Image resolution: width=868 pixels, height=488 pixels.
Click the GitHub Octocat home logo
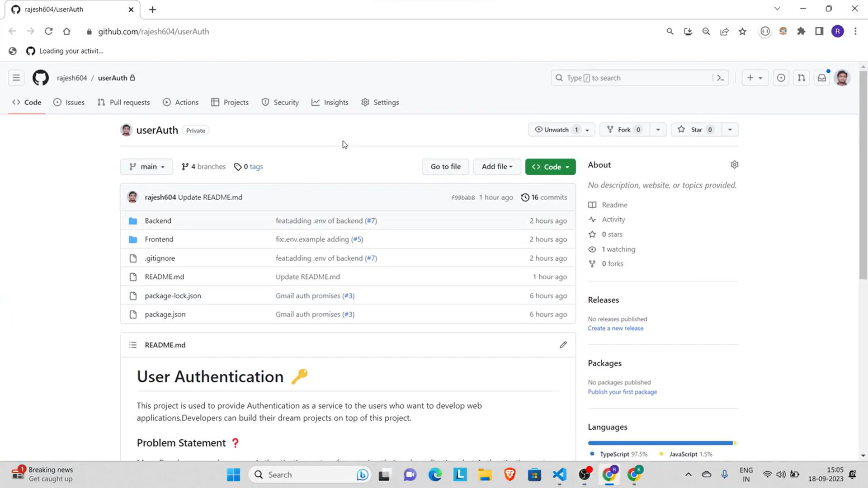41,78
